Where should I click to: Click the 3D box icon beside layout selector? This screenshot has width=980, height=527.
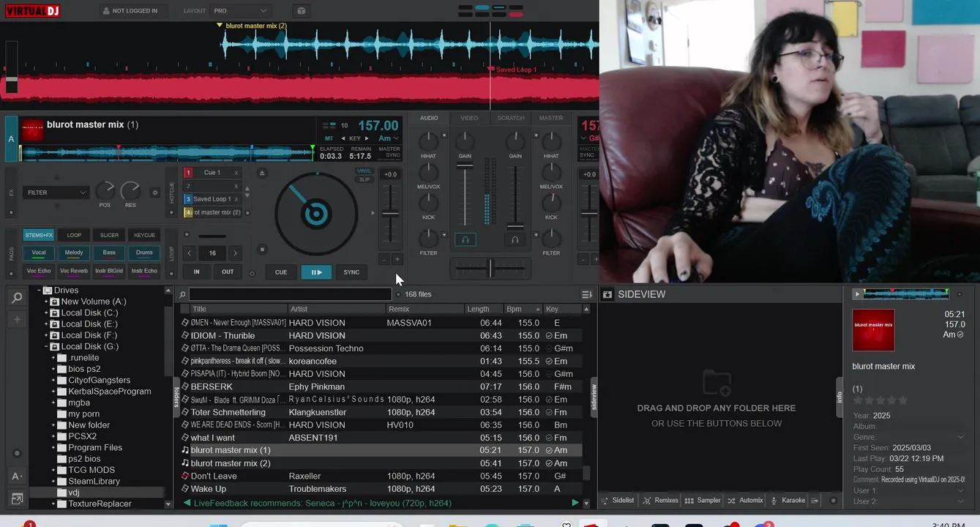[301, 11]
